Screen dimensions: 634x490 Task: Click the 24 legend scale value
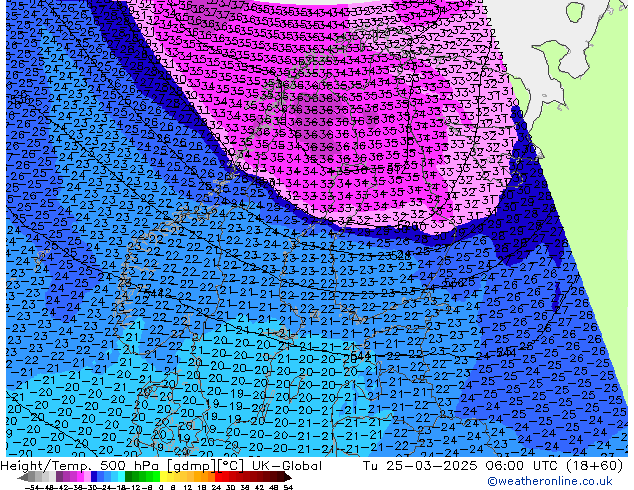click(x=216, y=488)
